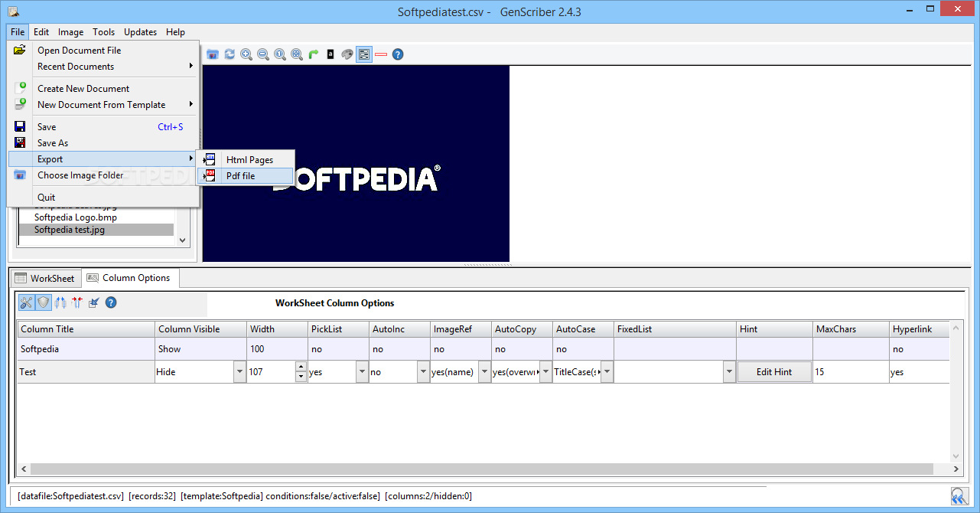Image resolution: width=980 pixels, height=513 pixels.
Task: Click the black letter 'a' toolbar icon
Action: (x=330, y=54)
